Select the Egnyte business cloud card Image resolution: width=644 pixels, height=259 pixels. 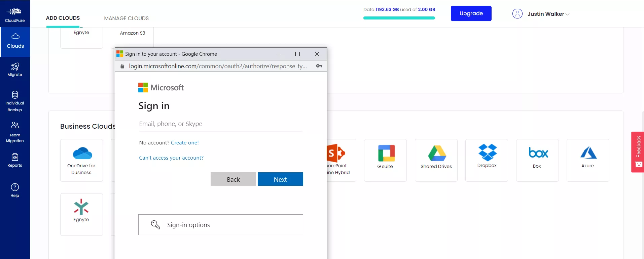tap(81, 214)
